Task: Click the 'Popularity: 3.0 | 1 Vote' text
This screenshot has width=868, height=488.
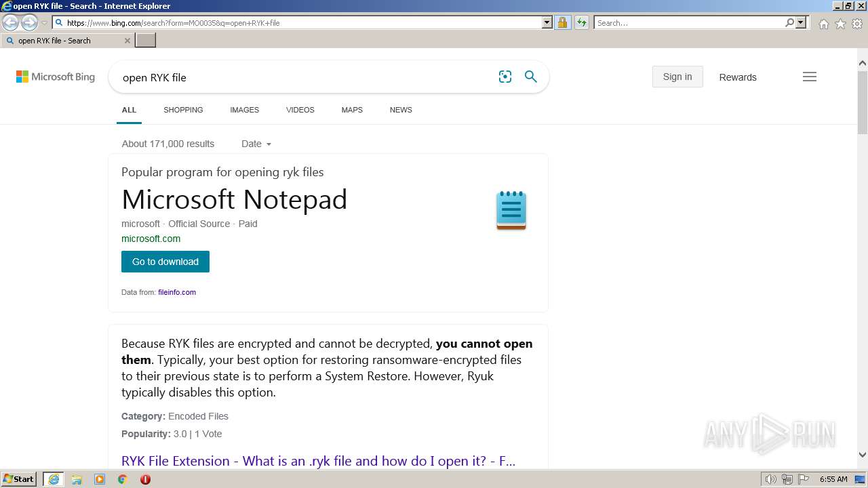Action: pyautogui.click(x=172, y=434)
